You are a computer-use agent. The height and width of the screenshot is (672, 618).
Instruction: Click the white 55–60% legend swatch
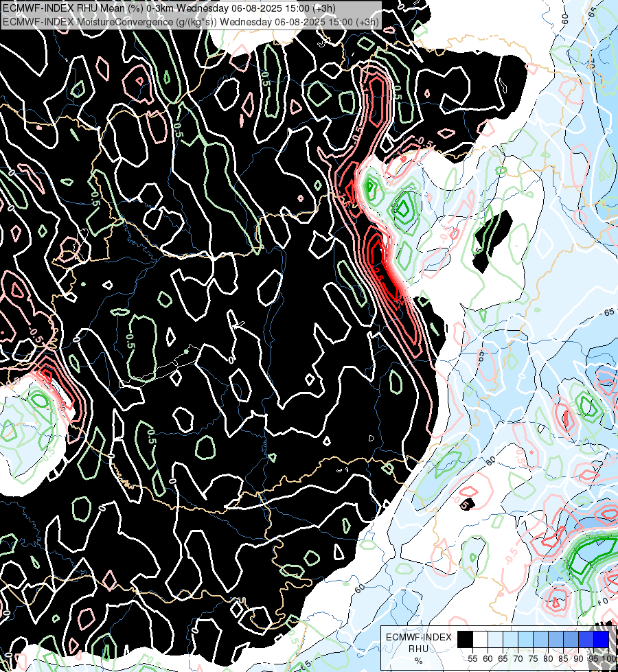[481, 639]
